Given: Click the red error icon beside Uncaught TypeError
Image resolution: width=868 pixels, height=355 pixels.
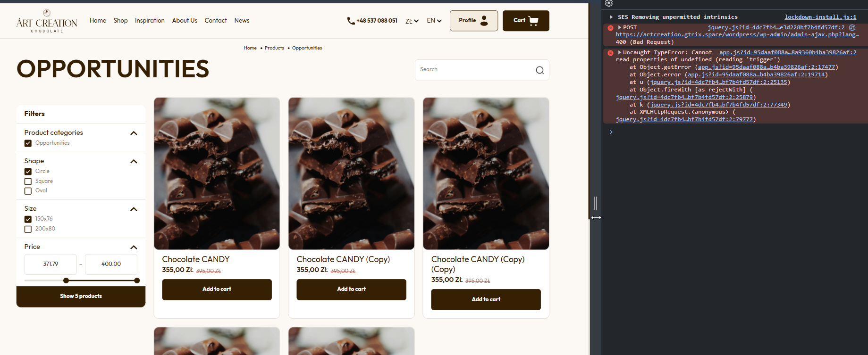Looking at the screenshot, I should click(610, 53).
